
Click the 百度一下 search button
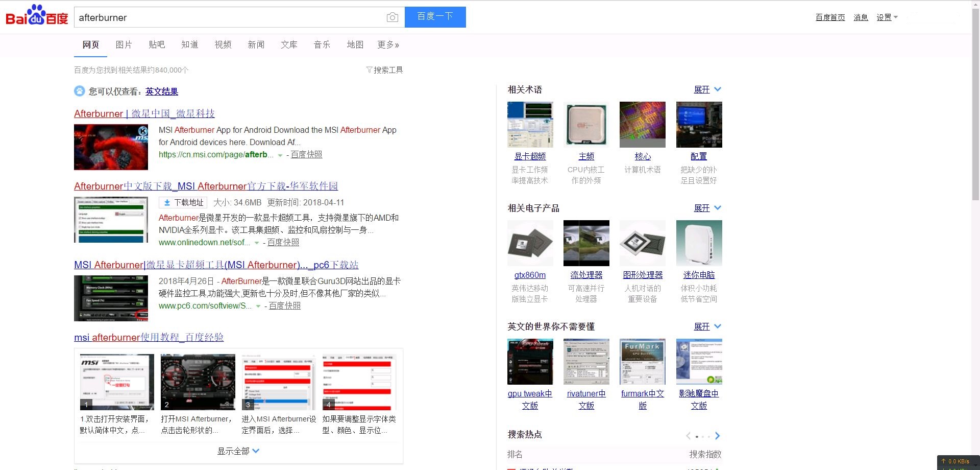coord(435,17)
